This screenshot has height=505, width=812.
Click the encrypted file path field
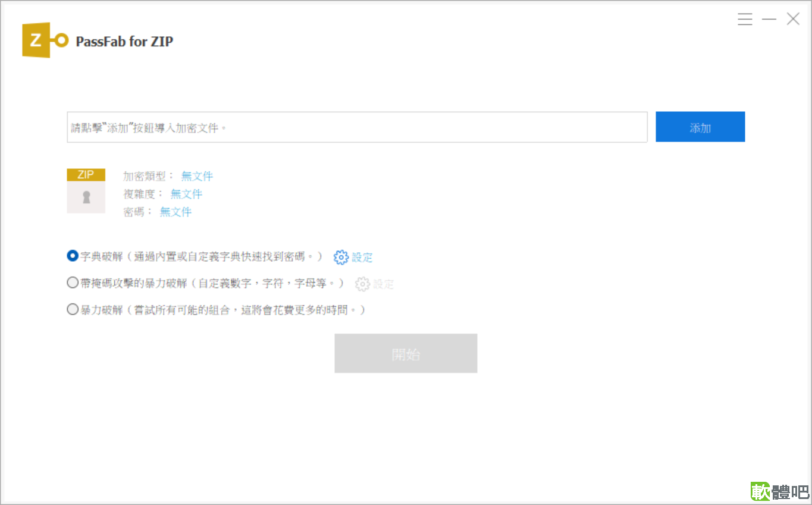[x=357, y=127]
